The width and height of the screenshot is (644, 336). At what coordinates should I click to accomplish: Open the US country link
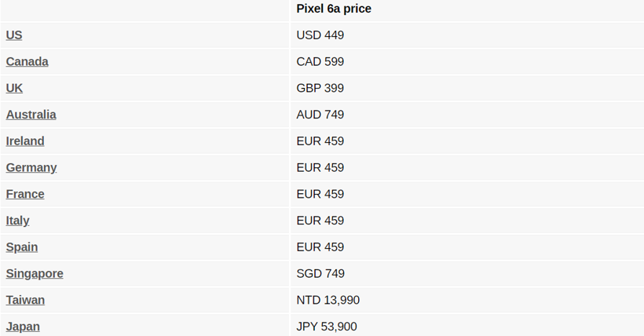pos(14,35)
